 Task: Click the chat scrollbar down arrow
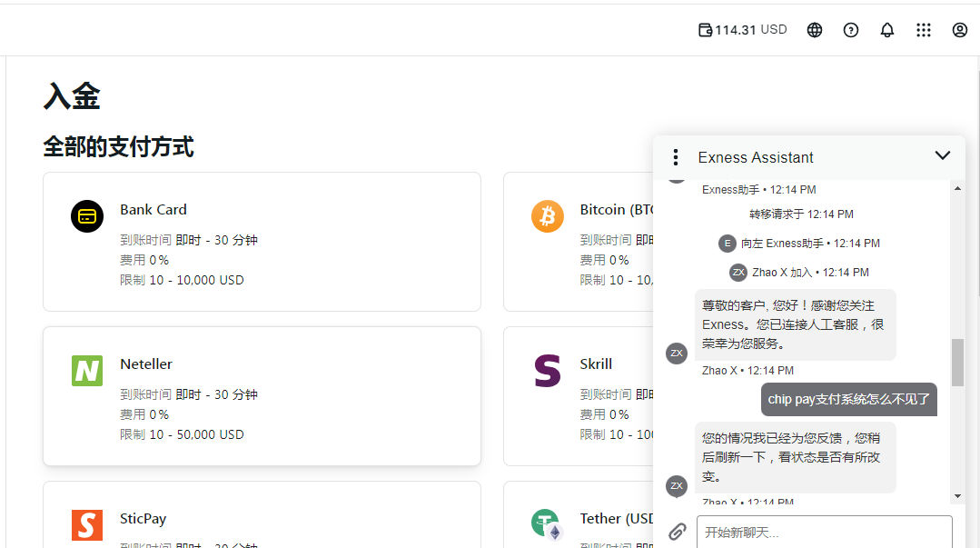coord(957,496)
